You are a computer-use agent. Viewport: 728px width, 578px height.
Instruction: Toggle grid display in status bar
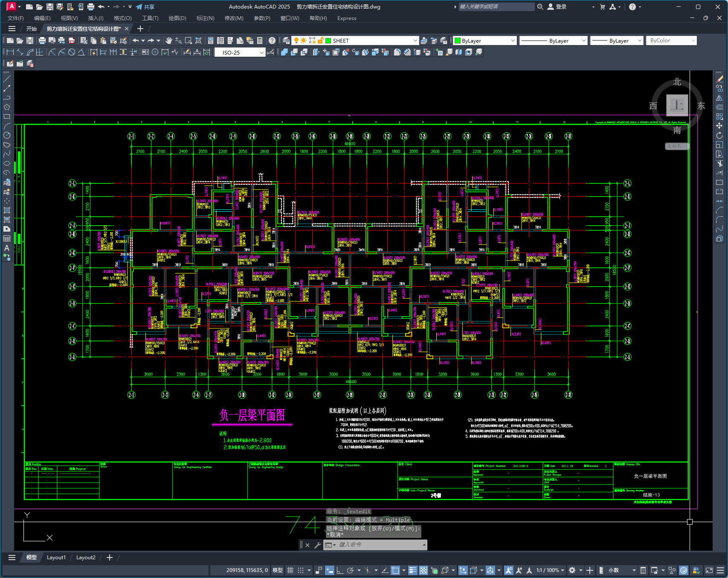point(290,570)
